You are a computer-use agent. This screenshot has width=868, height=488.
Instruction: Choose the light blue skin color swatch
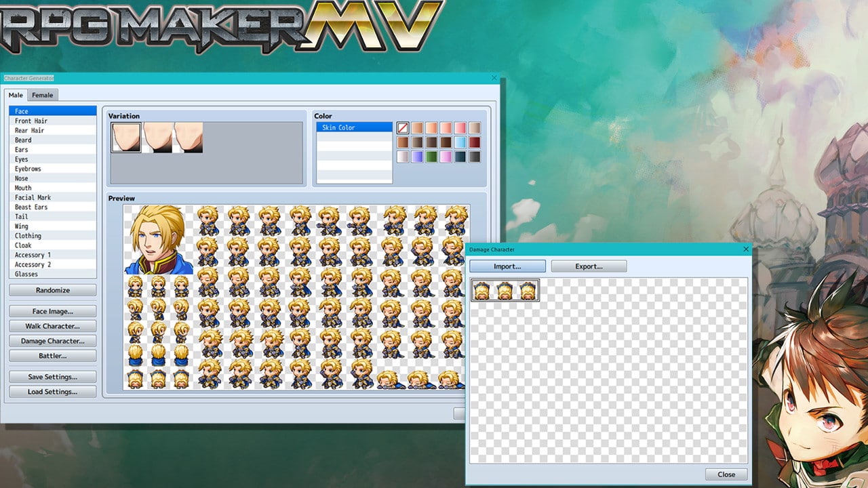460,142
